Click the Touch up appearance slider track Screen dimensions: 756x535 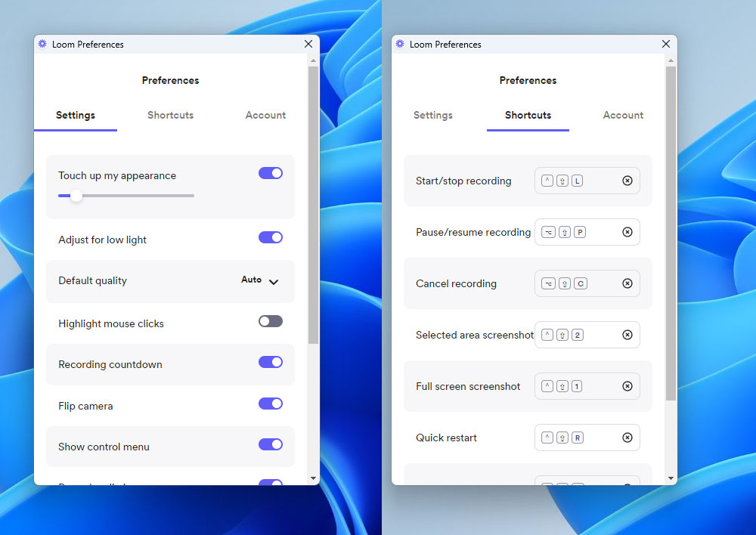[125, 196]
